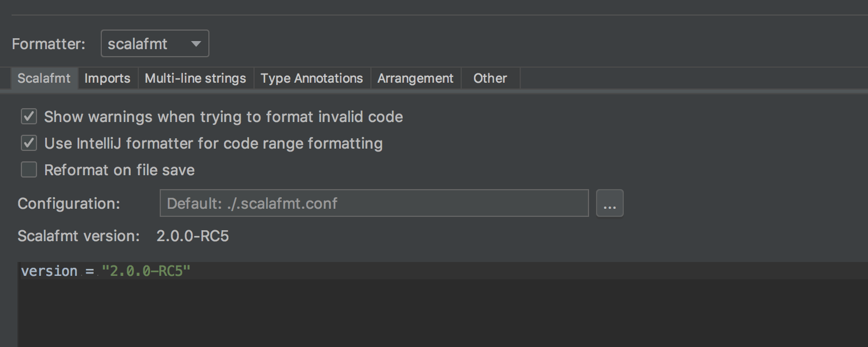Click the Configuration path input field
This screenshot has width=868, height=347.
[x=374, y=204]
